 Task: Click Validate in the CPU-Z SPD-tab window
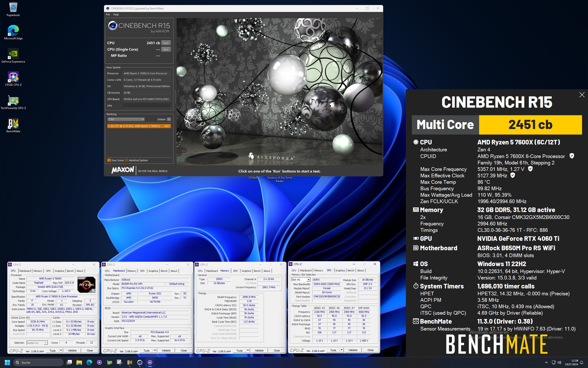click(x=353, y=350)
